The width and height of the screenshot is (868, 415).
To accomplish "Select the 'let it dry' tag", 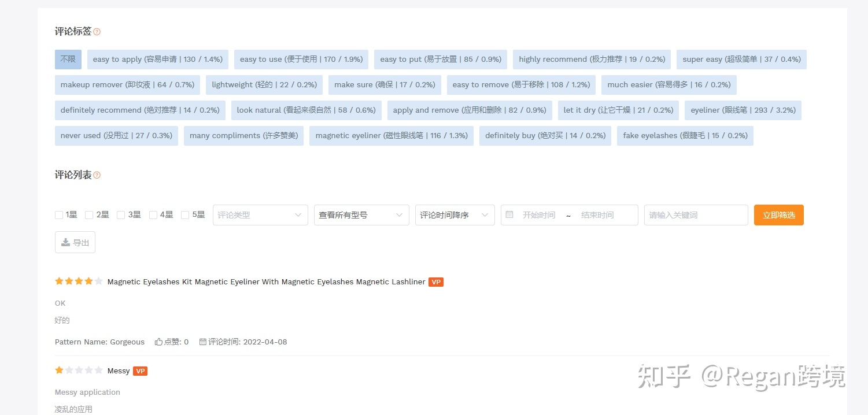I will point(619,110).
